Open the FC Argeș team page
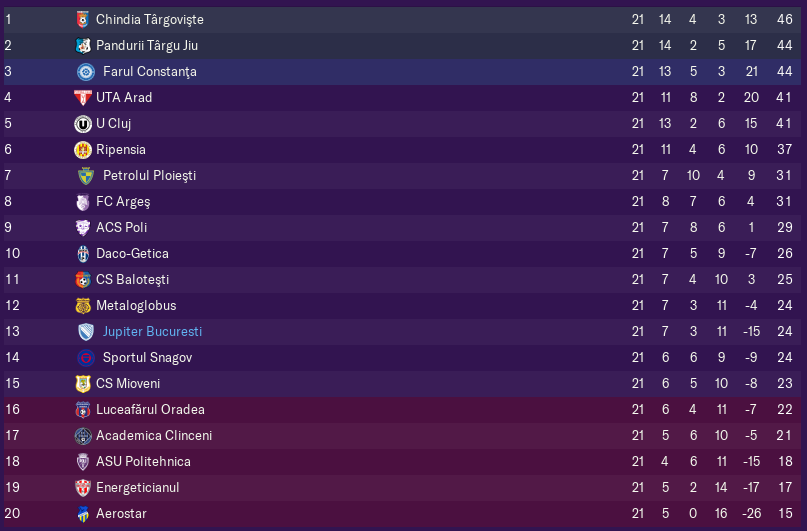This screenshot has width=807, height=531. click(123, 202)
